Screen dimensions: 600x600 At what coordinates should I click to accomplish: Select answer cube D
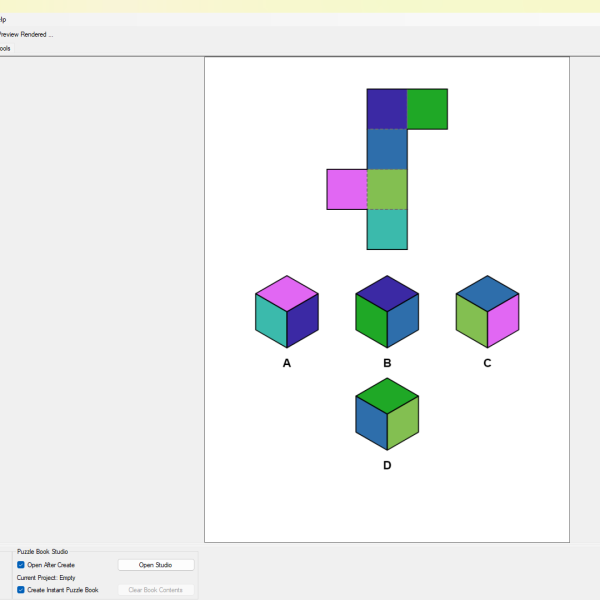coord(387,414)
